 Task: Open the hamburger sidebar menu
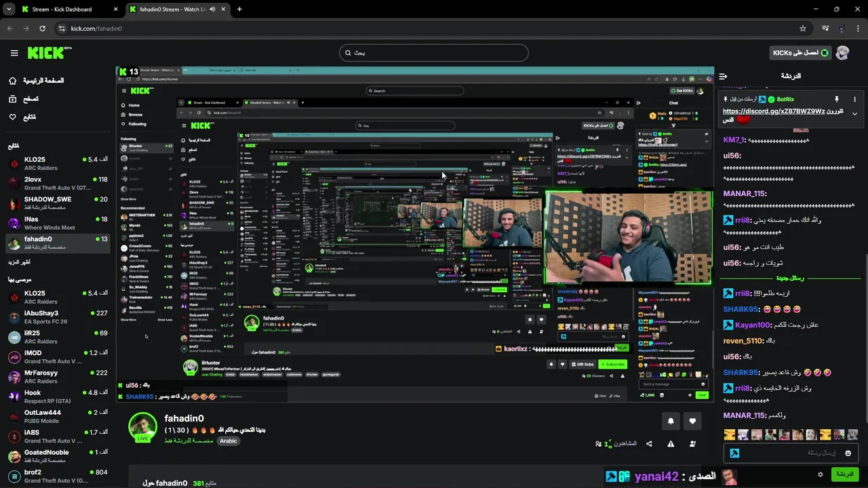(x=14, y=53)
